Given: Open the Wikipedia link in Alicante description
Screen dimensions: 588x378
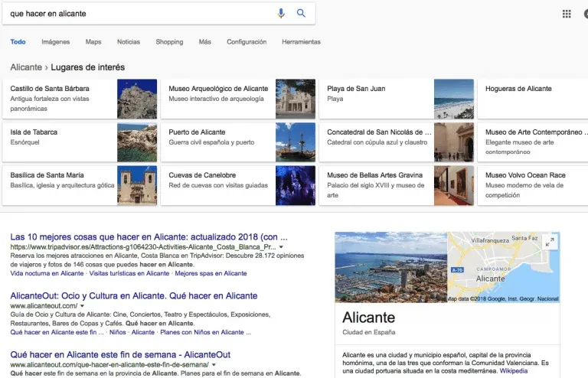Looking at the screenshot, I should 514,371.
